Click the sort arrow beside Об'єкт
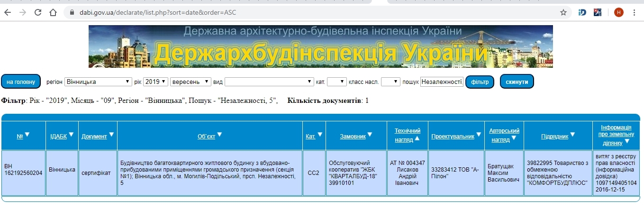Image resolution: width=644 pixels, height=210 pixels. 219,135
